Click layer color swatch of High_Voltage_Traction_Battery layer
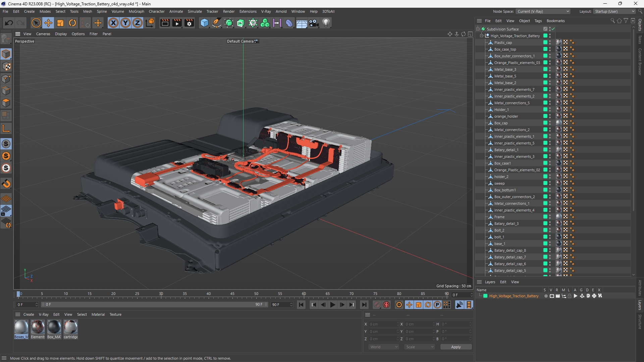Image resolution: width=644 pixels, height=362 pixels. pos(485,296)
